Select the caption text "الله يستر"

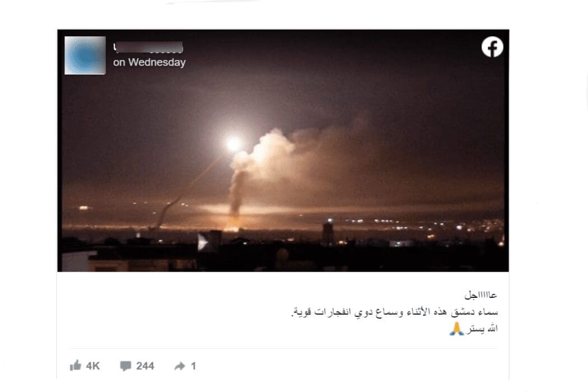pos(482,329)
